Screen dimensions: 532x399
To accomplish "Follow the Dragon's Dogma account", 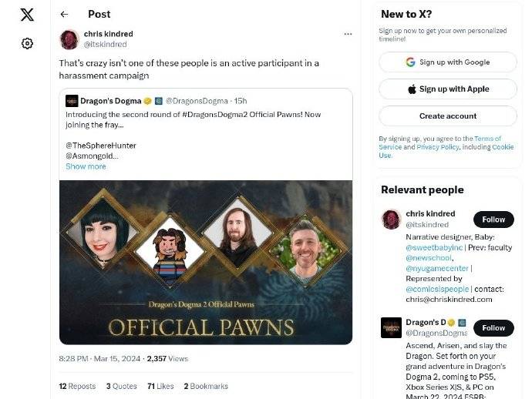I will (493, 327).
